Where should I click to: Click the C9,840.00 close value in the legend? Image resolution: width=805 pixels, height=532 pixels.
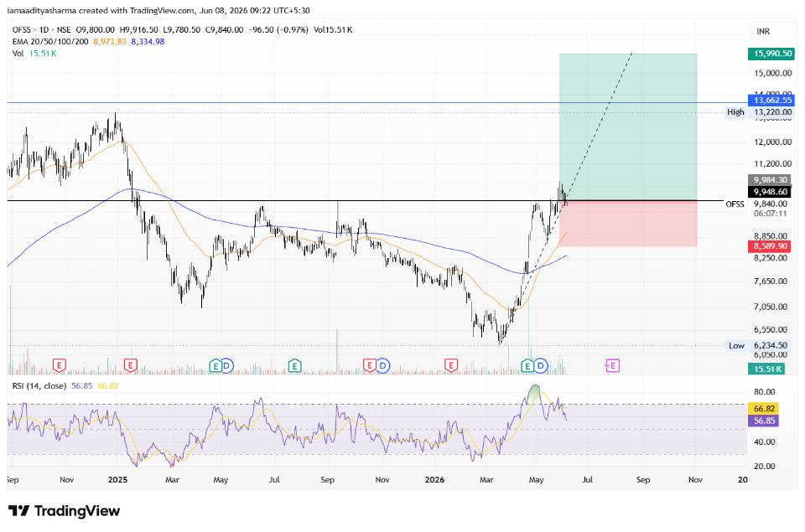point(225,30)
